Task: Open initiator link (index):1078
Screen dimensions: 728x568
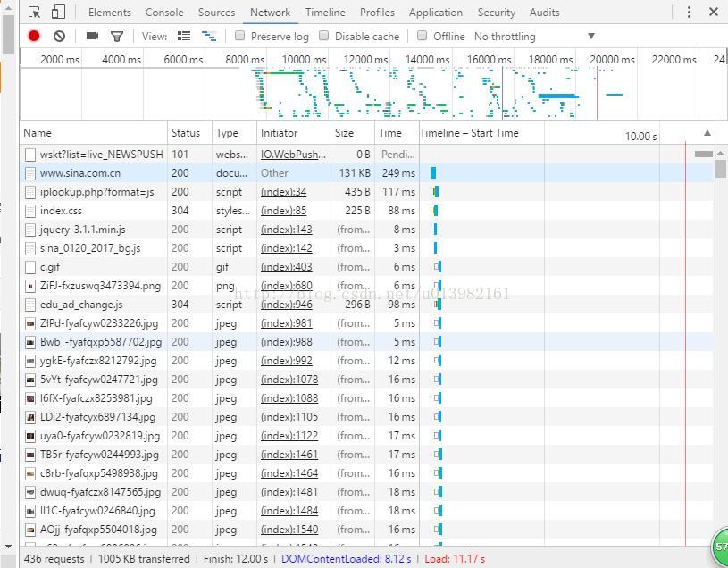Action: 289,380
